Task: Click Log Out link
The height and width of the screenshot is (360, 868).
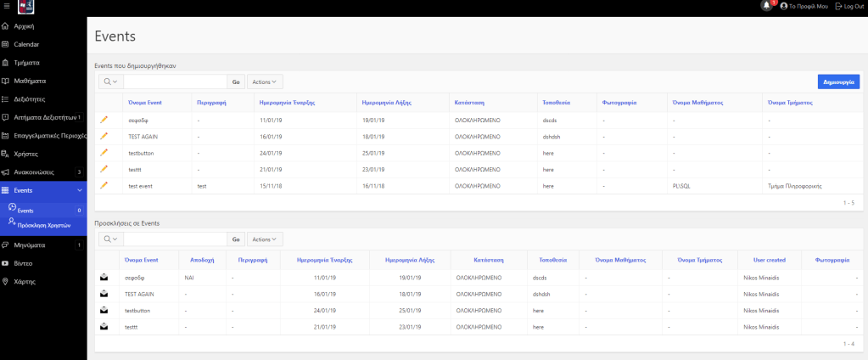Action: tap(849, 6)
